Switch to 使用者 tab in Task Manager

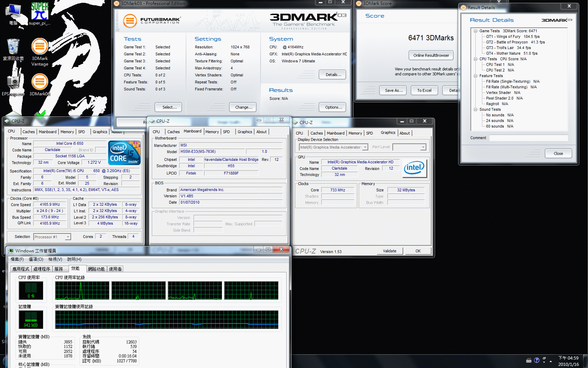(x=115, y=269)
